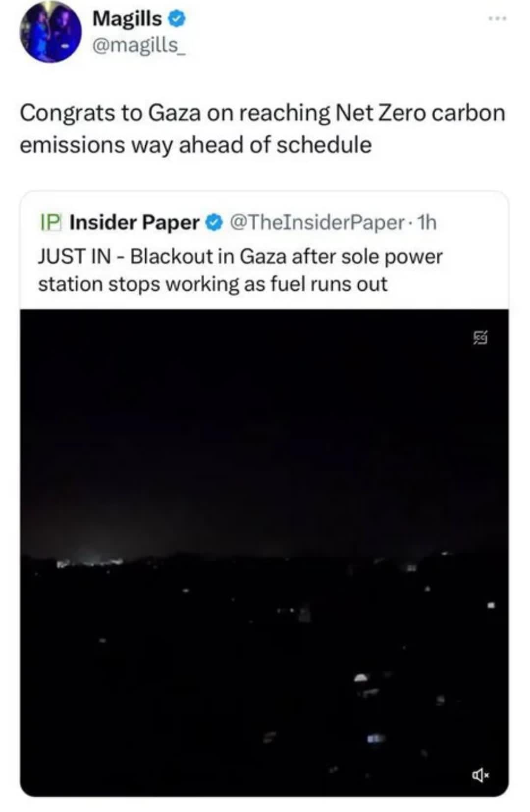Open the @magills_ handle link
This screenshot has height=812, width=530.
point(139,45)
